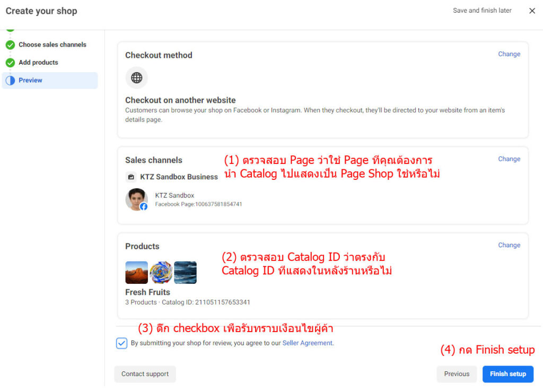Select the Preview step in sidebar
This screenshot has width=543, height=392.
[30, 81]
